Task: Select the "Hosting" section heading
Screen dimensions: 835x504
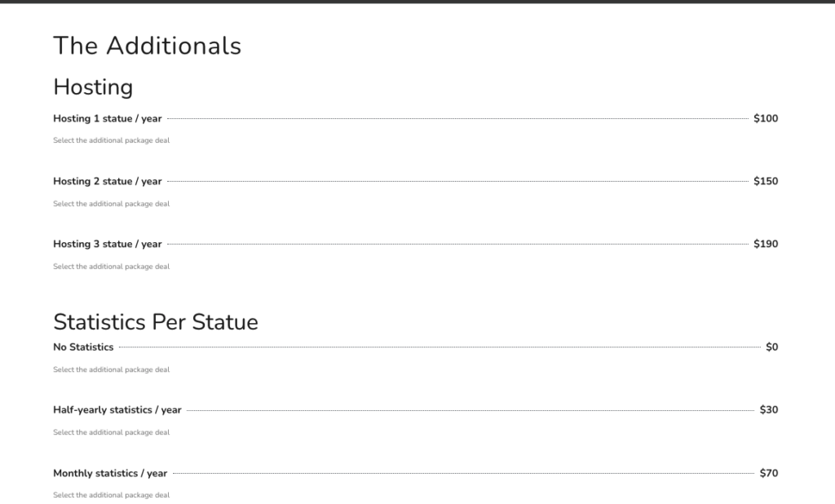Action: [x=93, y=86]
